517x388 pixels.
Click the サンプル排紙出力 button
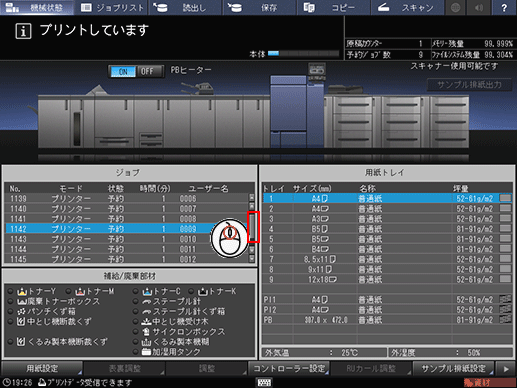pyautogui.click(x=469, y=85)
